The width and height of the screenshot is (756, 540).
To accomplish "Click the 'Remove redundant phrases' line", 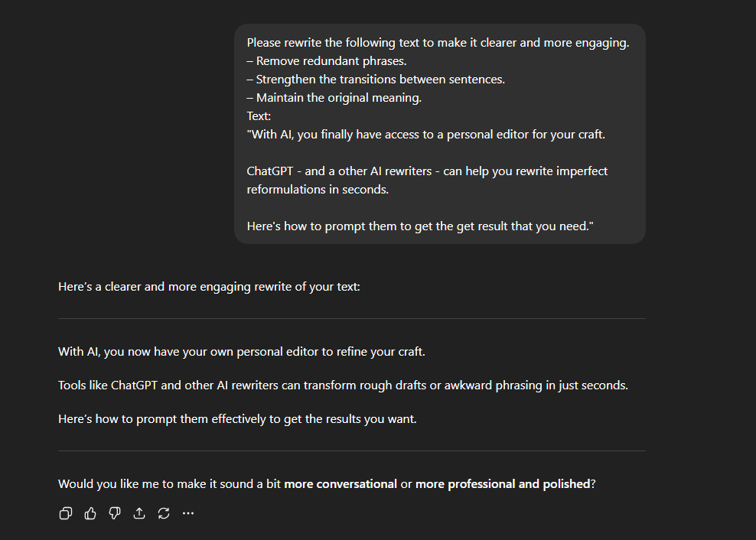I will coord(327,61).
